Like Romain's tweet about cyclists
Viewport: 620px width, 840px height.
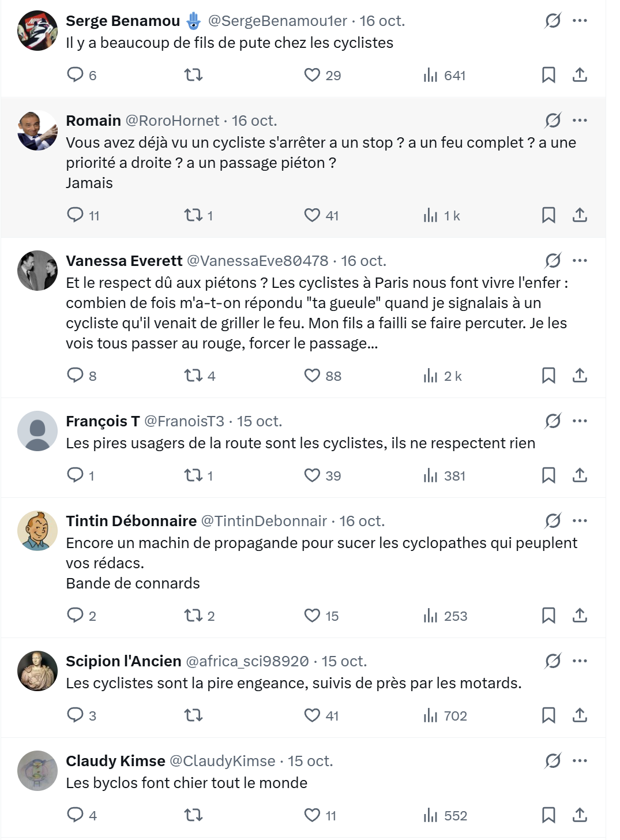tap(312, 215)
